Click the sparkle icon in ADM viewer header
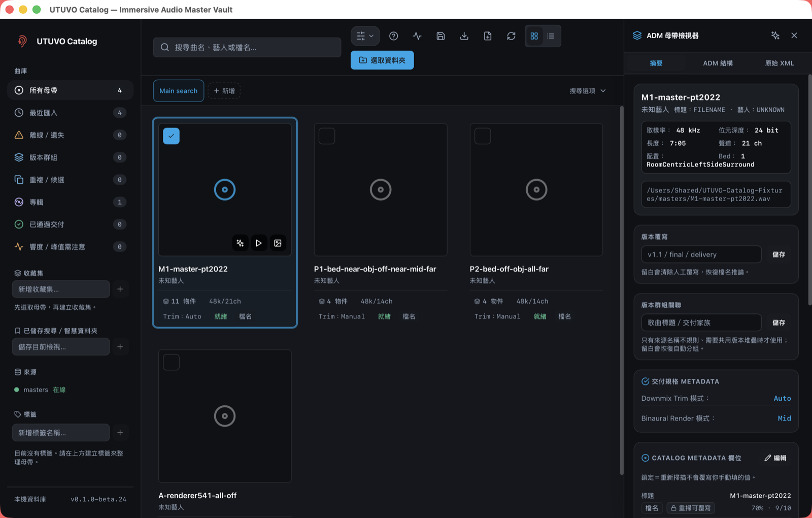 point(775,36)
